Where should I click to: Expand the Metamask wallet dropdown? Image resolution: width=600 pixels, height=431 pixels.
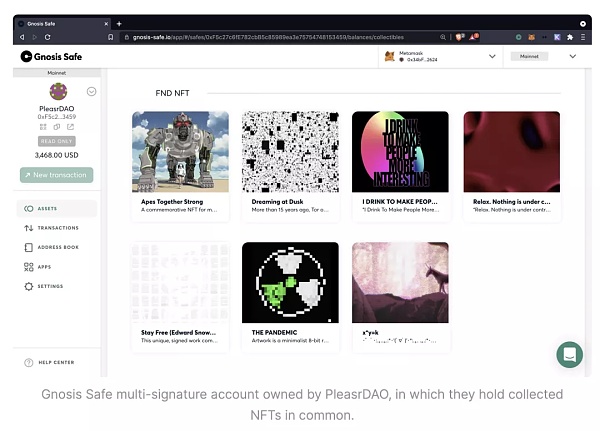[x=492, y=57]
